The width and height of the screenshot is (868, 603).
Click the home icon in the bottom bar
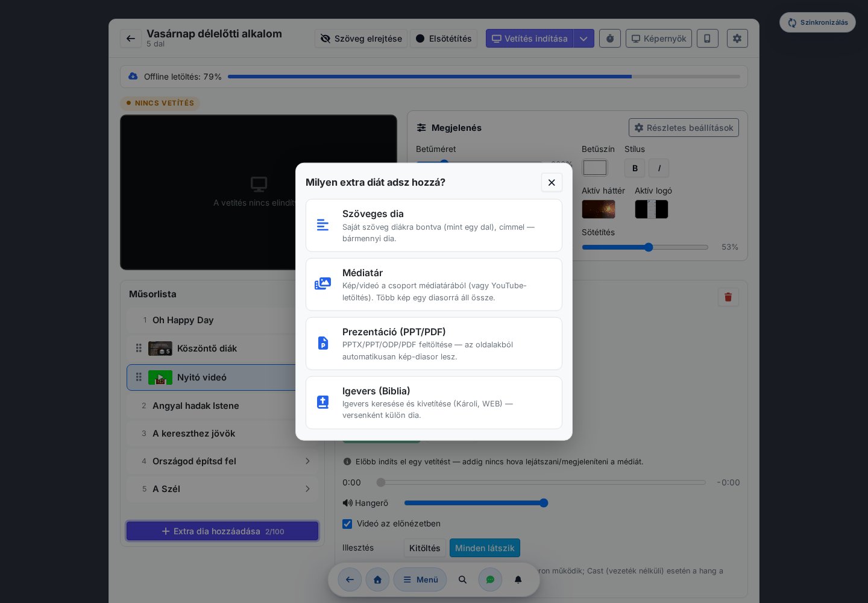pos(377,579)
